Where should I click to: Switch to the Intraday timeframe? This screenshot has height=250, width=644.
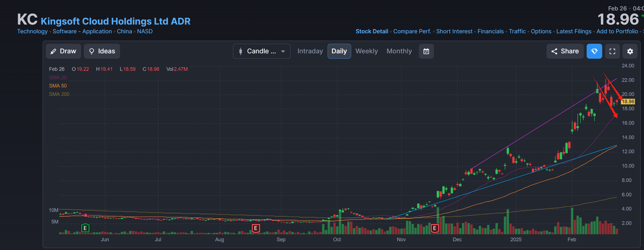[x=310, y=51]
